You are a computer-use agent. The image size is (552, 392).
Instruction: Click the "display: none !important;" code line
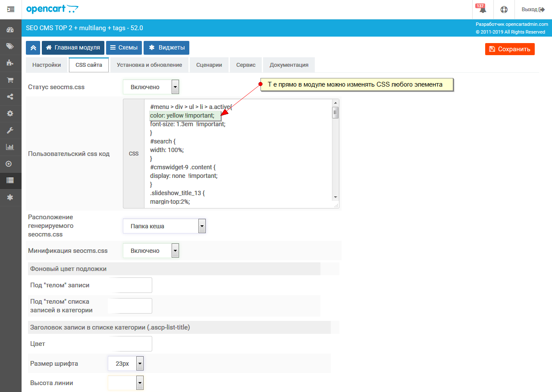point(184,176)
